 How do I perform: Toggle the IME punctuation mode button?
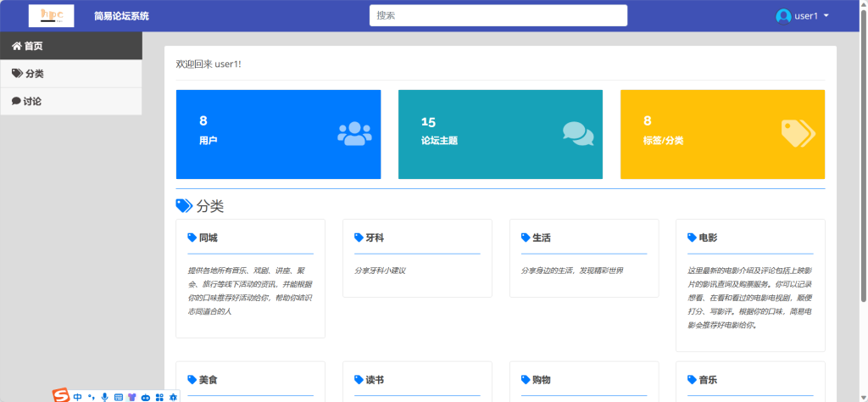(92, 397)
